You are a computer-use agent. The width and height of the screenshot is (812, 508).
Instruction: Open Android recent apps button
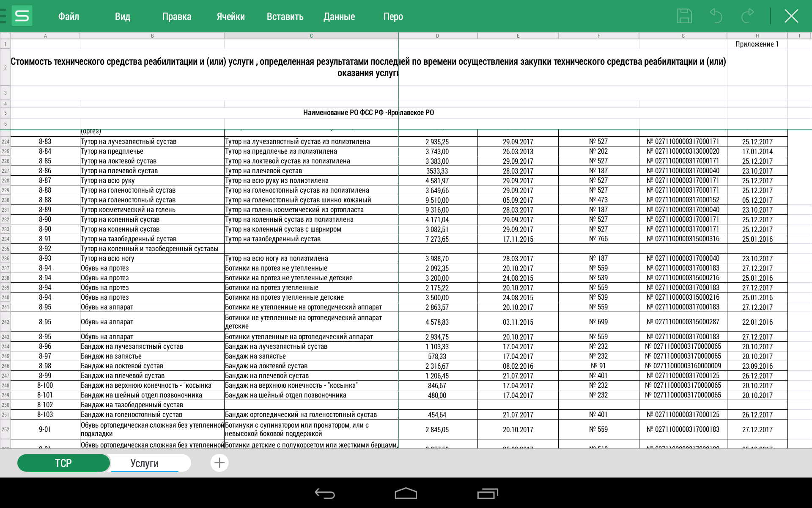tap(488, 493)
